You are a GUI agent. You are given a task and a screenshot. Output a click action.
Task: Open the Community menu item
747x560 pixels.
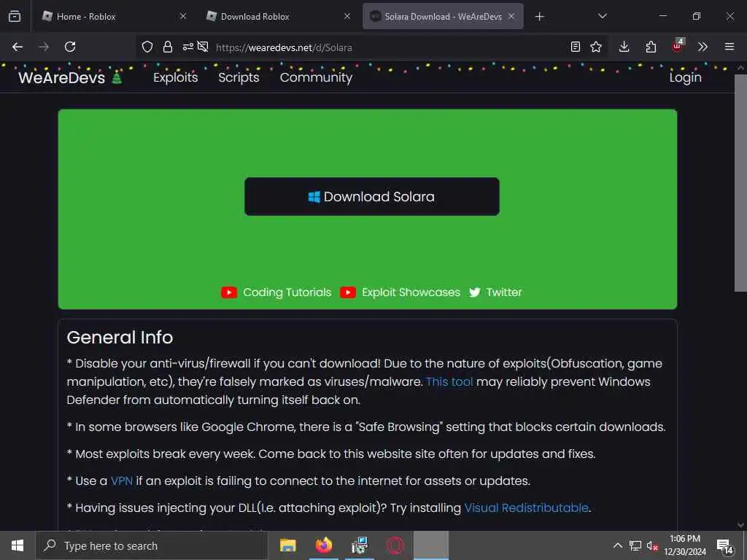[x=316, y=77]
